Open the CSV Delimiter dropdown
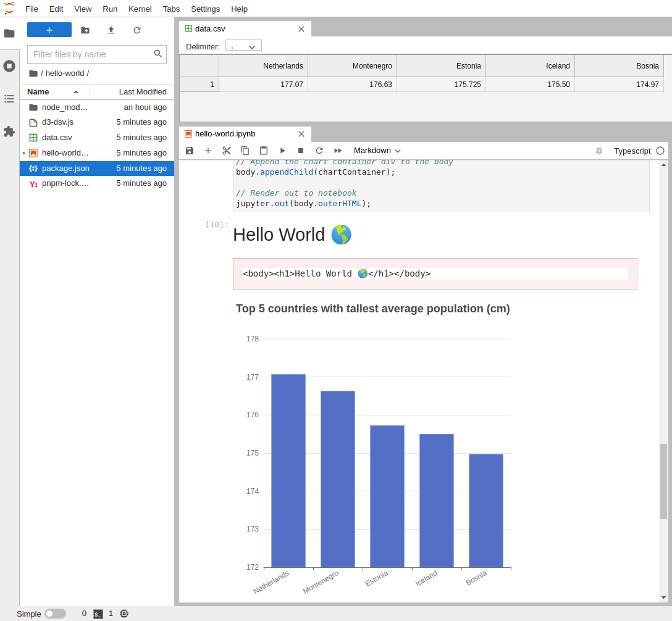Screen dimensions: 672x621 point(243,46)
